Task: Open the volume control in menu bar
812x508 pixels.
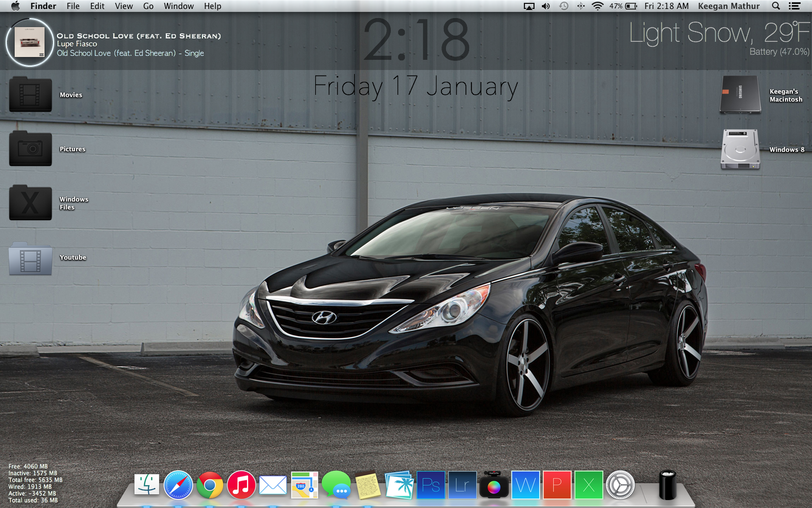Action: coord(546,6)
